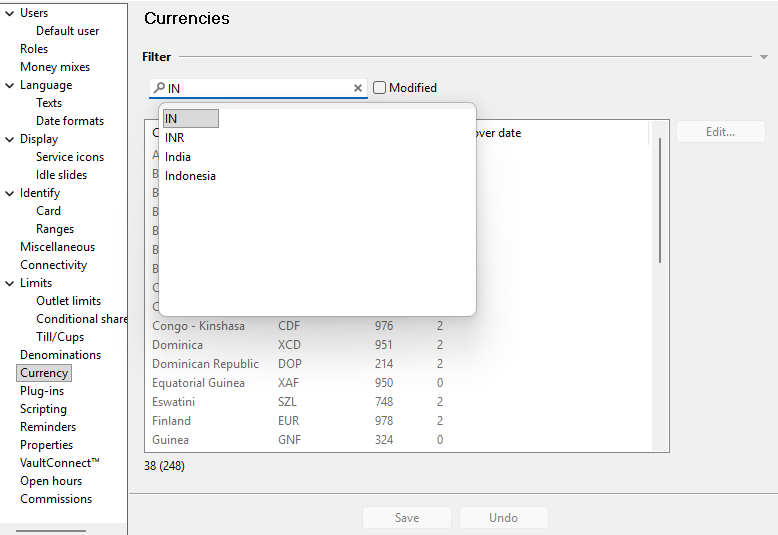Click the search magnifier icon in filter

[x=159, y=88]
